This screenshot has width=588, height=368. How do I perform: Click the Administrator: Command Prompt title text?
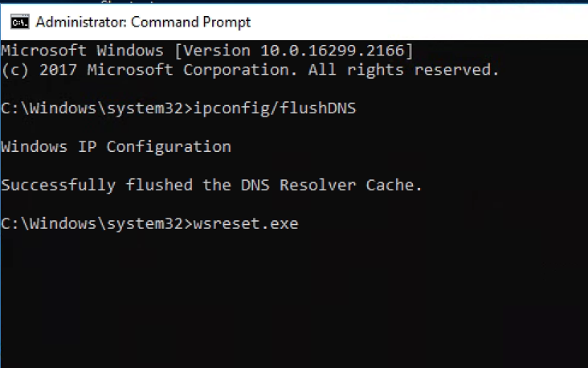coord(143,22)
